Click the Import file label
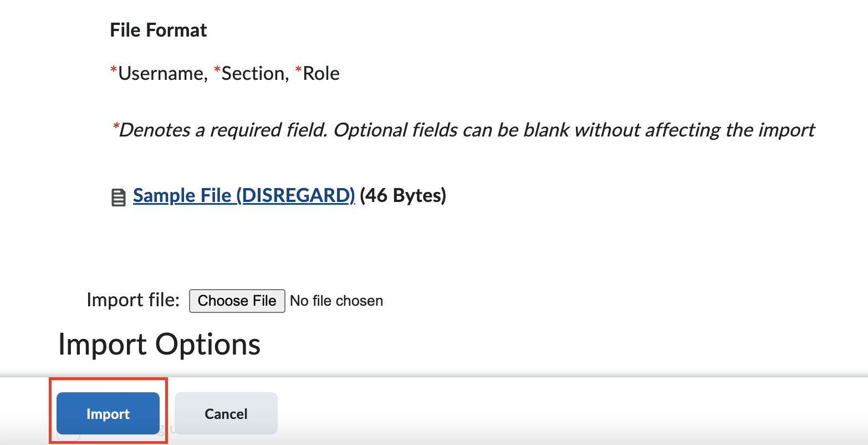The height and width of the screenshot is (445, 868). coord(133,300)
